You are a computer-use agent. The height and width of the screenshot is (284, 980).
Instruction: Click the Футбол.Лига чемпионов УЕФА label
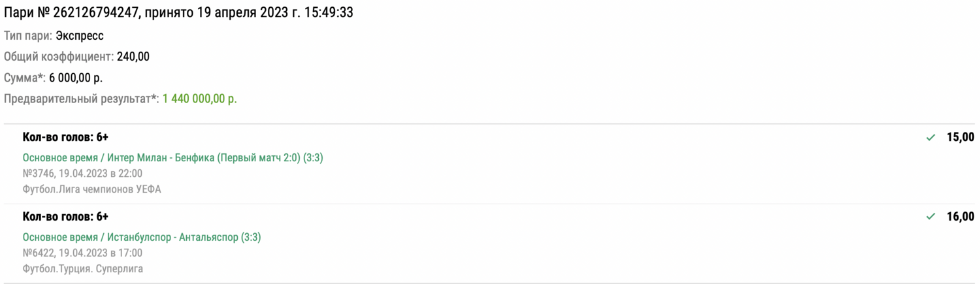pyautogui.click(x=91, y=189)
